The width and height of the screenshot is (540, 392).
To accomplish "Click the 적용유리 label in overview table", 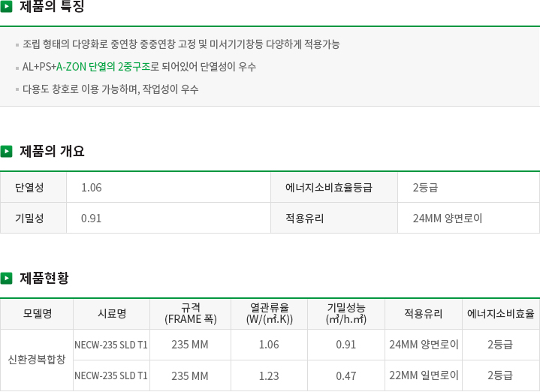I will (x=334, y=218).
